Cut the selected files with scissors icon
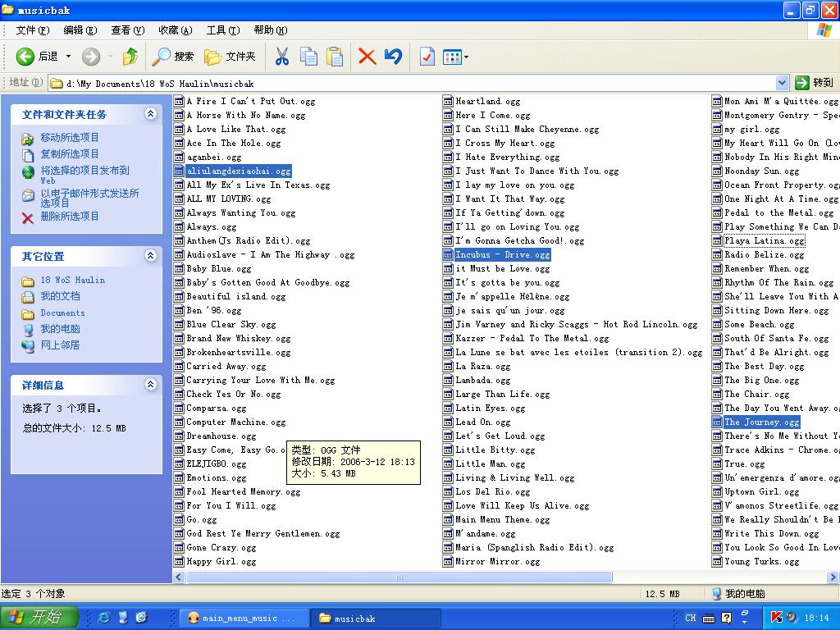Viewport: 840px width, 630px height. (281, 57)
